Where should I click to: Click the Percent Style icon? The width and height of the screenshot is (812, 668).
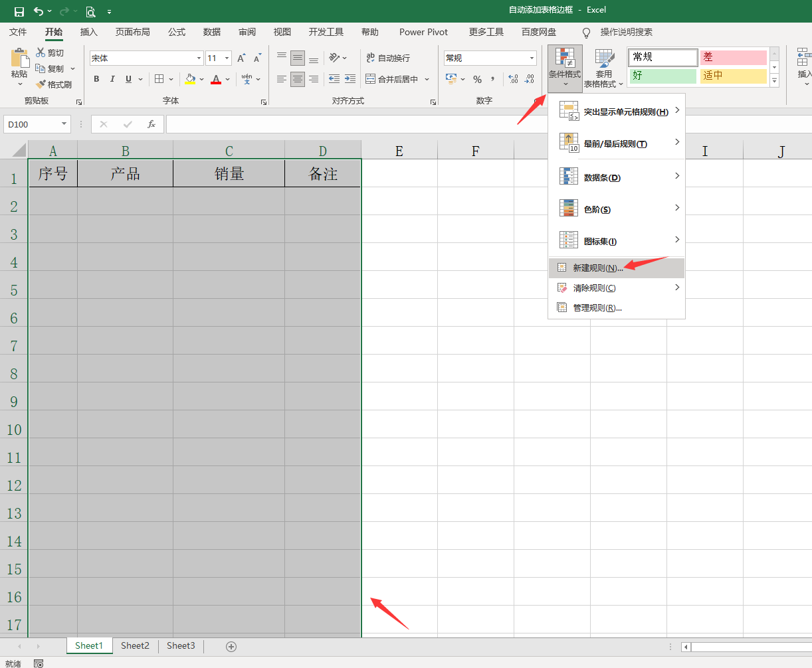coord(477,79)
